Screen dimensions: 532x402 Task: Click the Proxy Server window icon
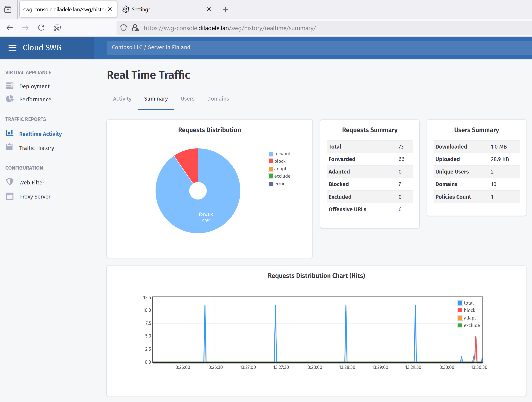[10, 196]
